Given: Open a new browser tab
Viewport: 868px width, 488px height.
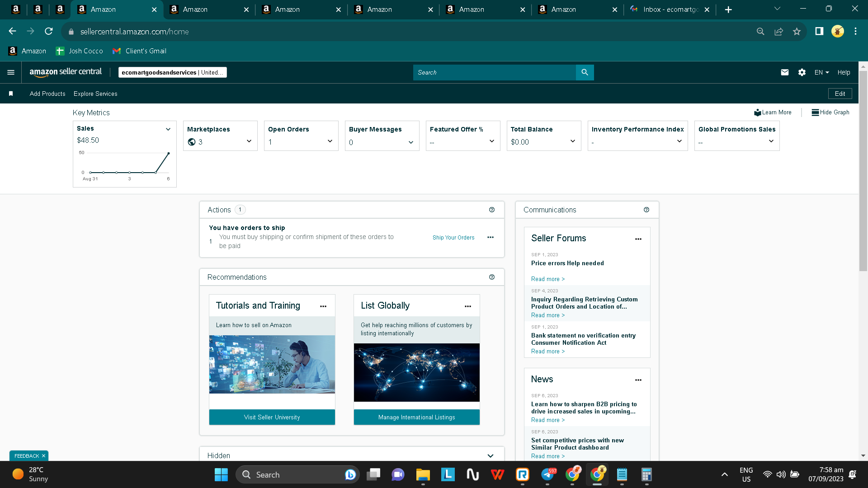Looking at the screenshot, I should pyautogui.click(x=728, y=9).
